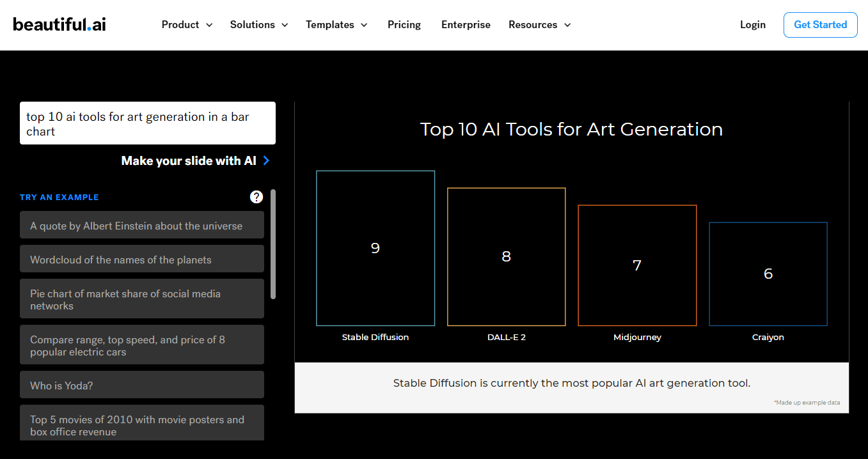Click the Stable Diffusion bar label

[x=375, y=337]
